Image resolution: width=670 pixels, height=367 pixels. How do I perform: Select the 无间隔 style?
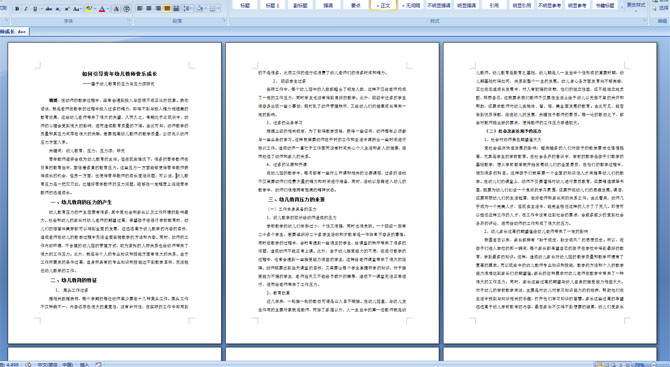[x=411, y=5]
